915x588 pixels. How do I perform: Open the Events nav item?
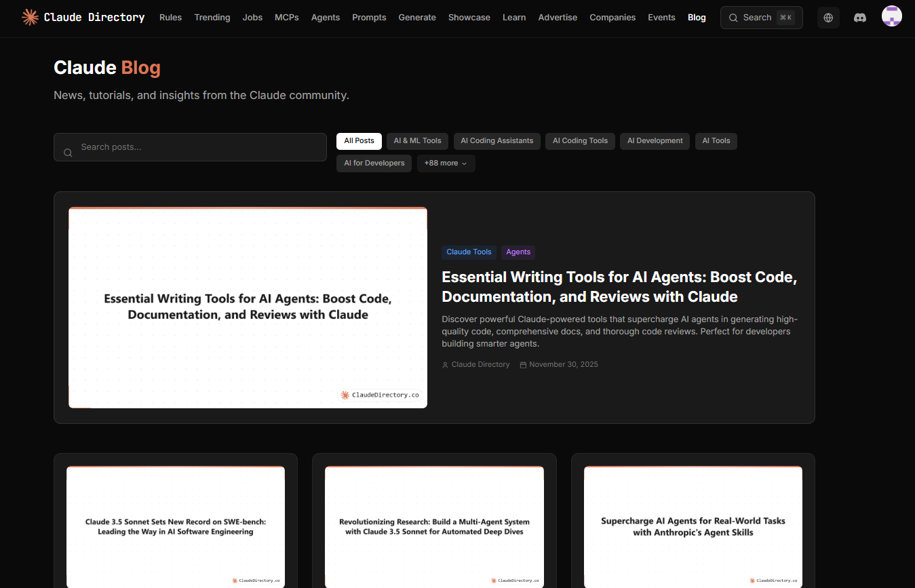661,18
